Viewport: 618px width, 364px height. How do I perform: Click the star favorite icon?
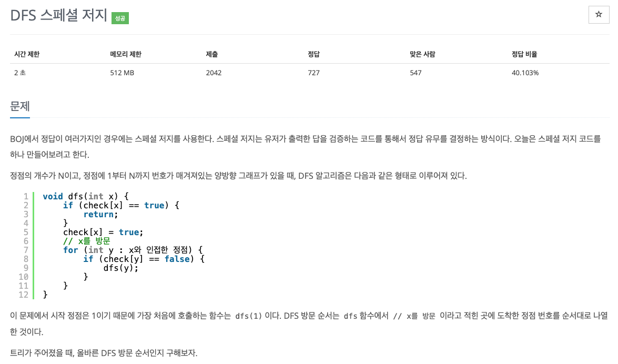599,15
